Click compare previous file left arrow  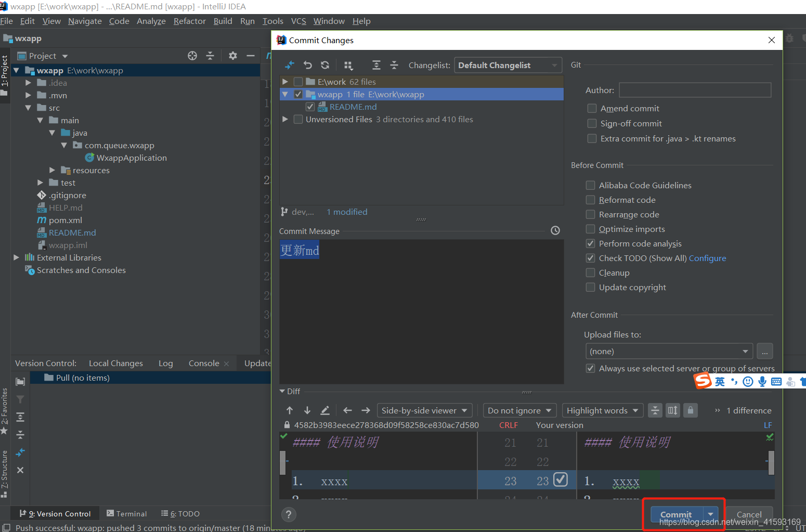(348, 410)
